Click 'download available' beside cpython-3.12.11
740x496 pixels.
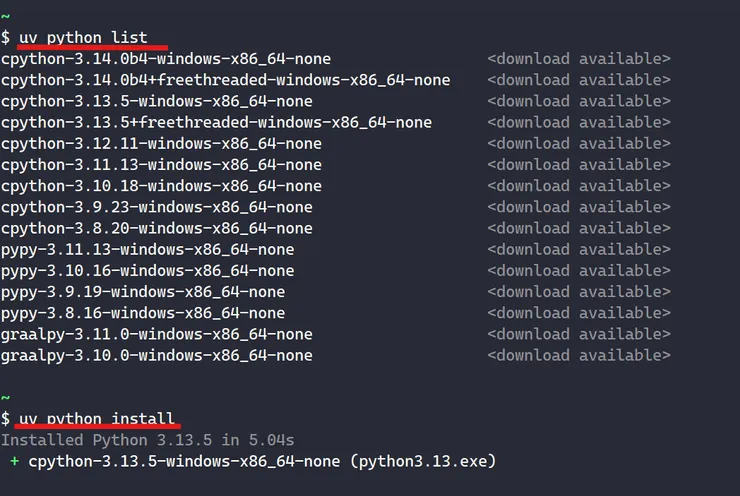pyautogui.click(x=579, y=144)
